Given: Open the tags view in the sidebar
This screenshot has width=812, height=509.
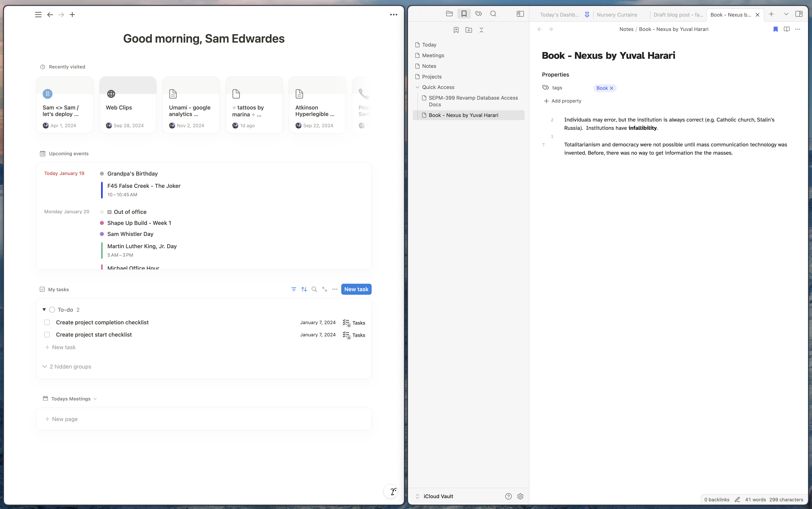Looking at the screenshot, I should point(479,13).
